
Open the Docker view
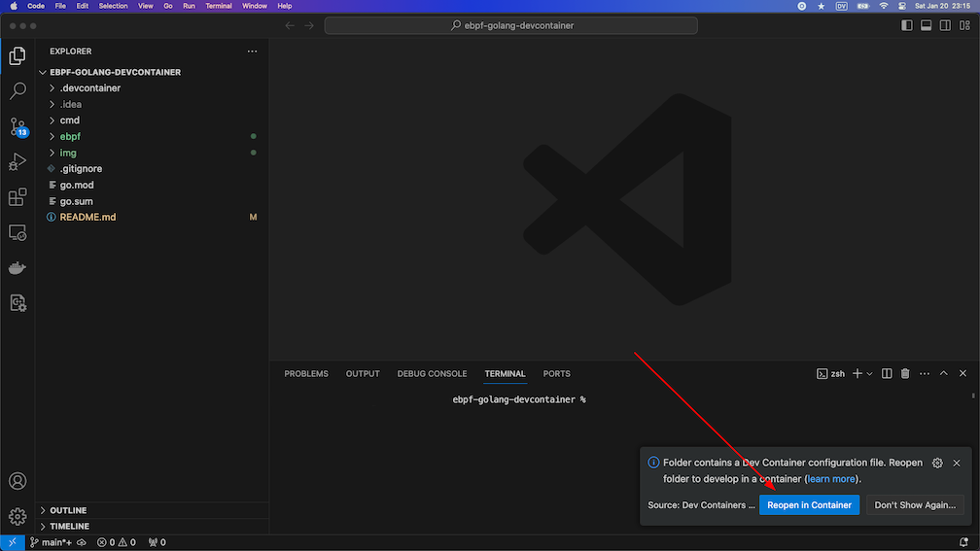coord(17,267)
